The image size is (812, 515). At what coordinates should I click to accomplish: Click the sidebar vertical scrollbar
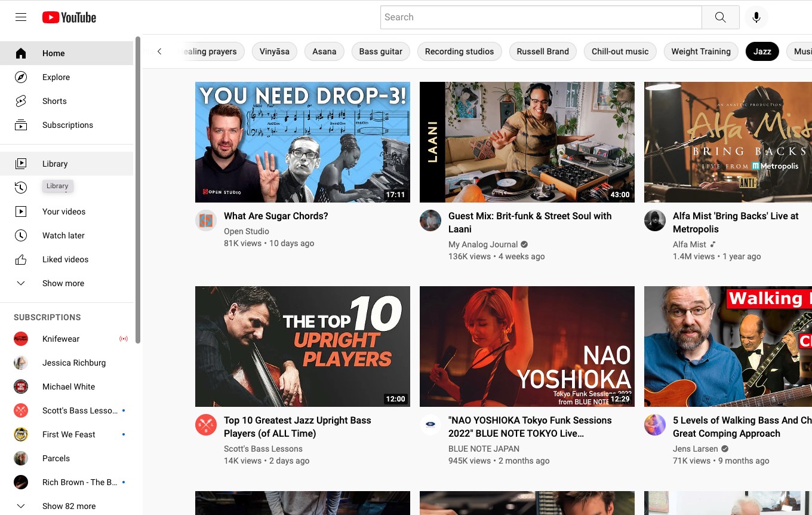click(138, 190)
